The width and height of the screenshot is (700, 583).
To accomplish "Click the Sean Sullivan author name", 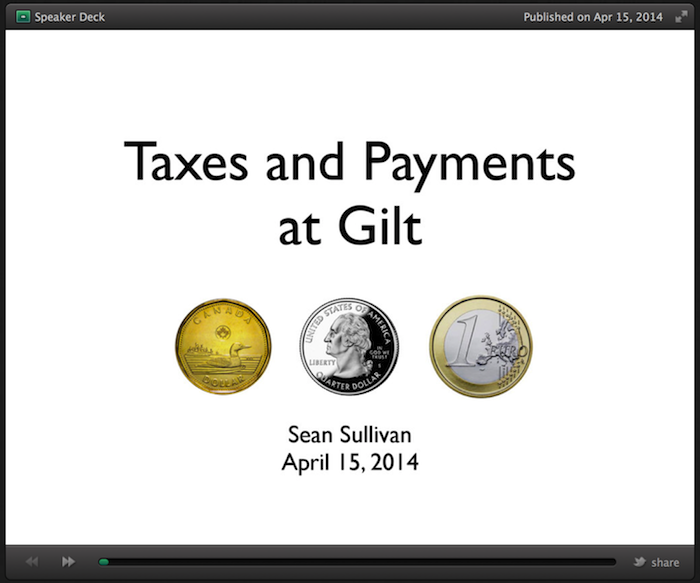I will point(350,434).
